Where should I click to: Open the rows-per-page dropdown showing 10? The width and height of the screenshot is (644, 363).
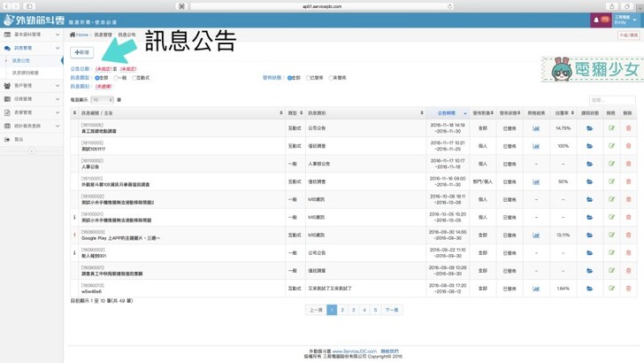pyautogui.click(x=102, y=100)
